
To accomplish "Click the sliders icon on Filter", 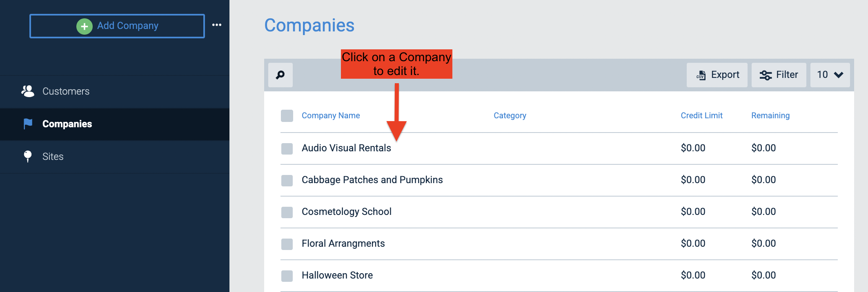I will (766, 75).
